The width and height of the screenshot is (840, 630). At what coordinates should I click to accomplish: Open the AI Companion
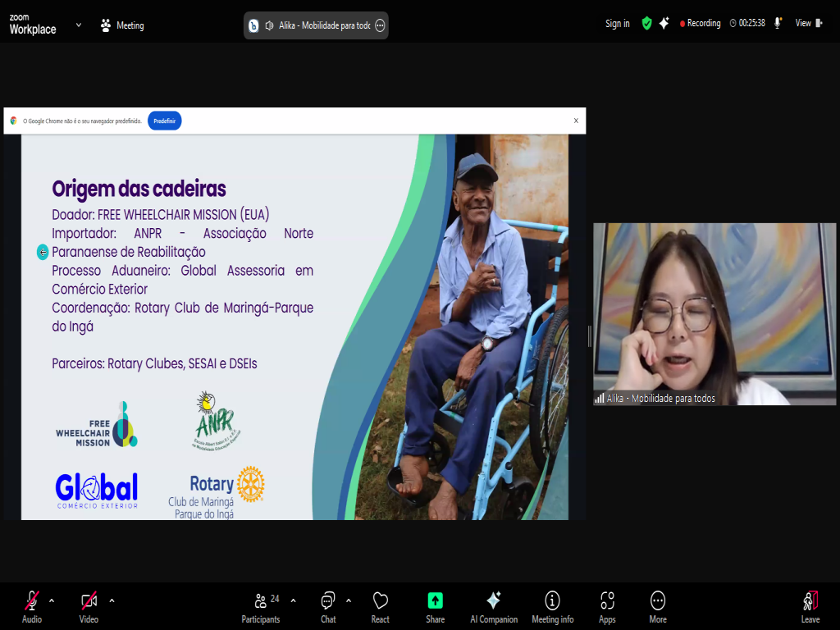493,605
